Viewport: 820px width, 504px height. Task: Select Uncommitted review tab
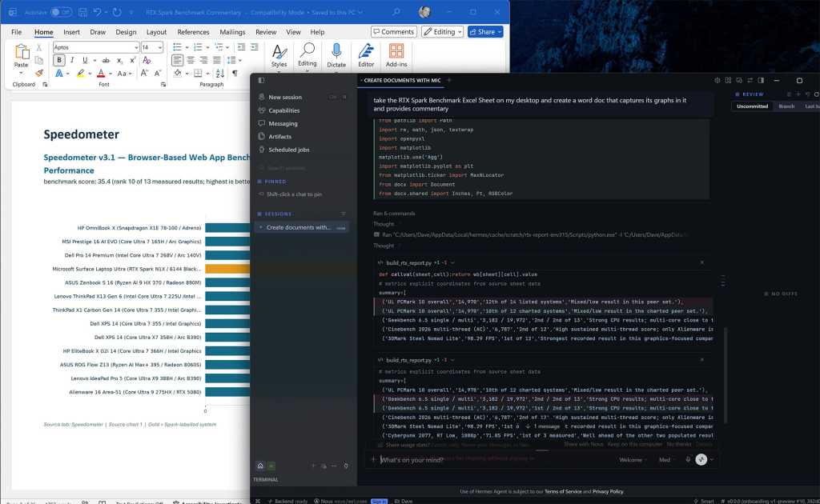(752, 106)
